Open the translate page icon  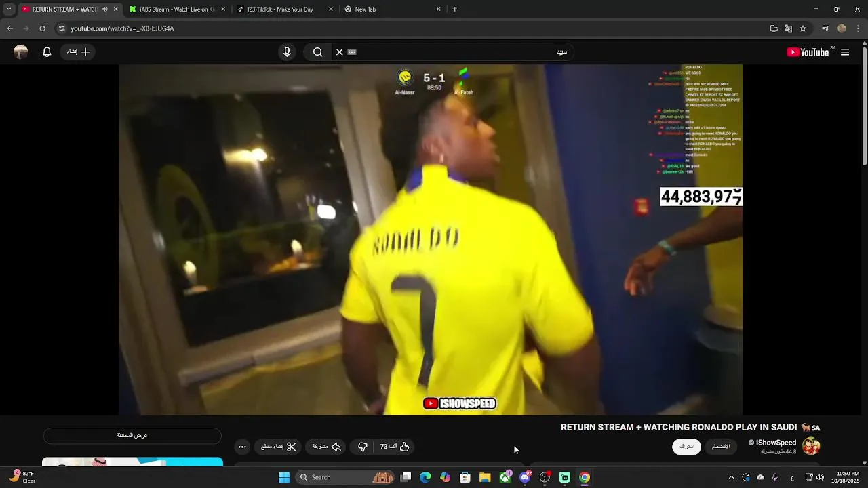click(x=788, y=28)
